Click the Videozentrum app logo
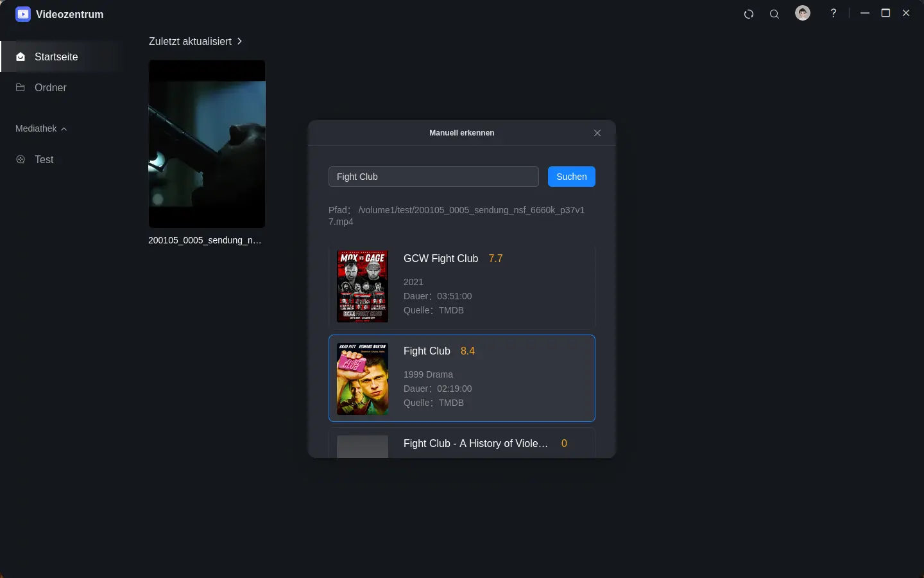This screenshot has height=578, width=924. [23, 14]
